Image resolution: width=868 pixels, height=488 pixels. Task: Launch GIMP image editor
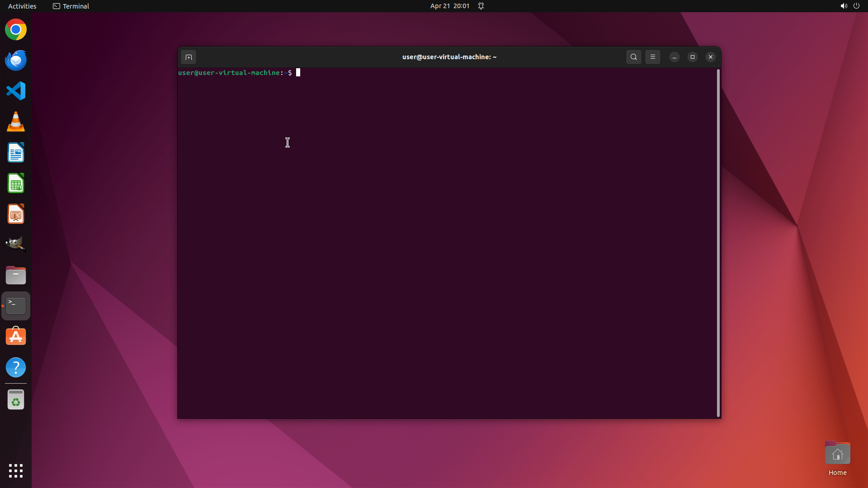pos(16,244)
